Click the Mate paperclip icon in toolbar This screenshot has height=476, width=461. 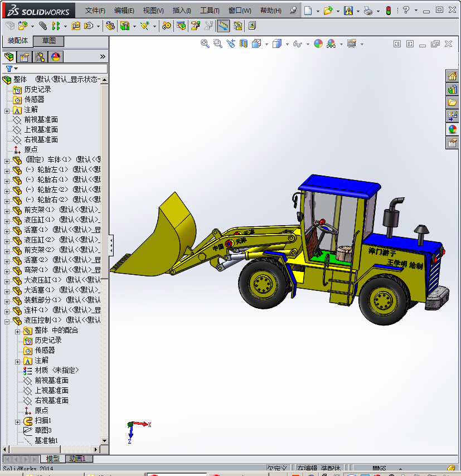coord(43,26)
